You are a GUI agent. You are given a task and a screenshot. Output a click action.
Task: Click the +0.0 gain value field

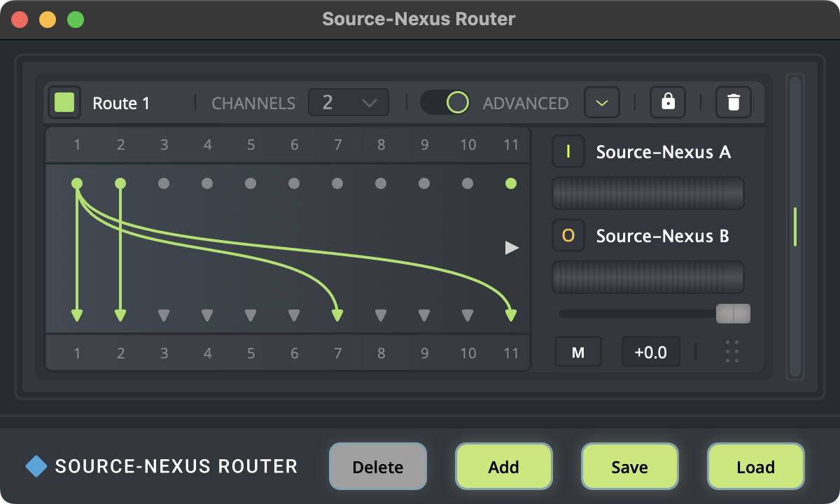pos(650,352)
